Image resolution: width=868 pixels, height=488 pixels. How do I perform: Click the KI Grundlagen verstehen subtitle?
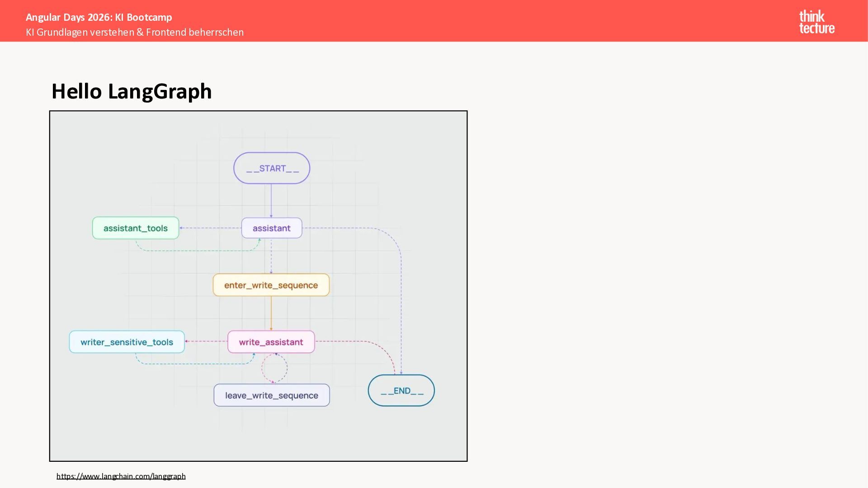(135, 32)
